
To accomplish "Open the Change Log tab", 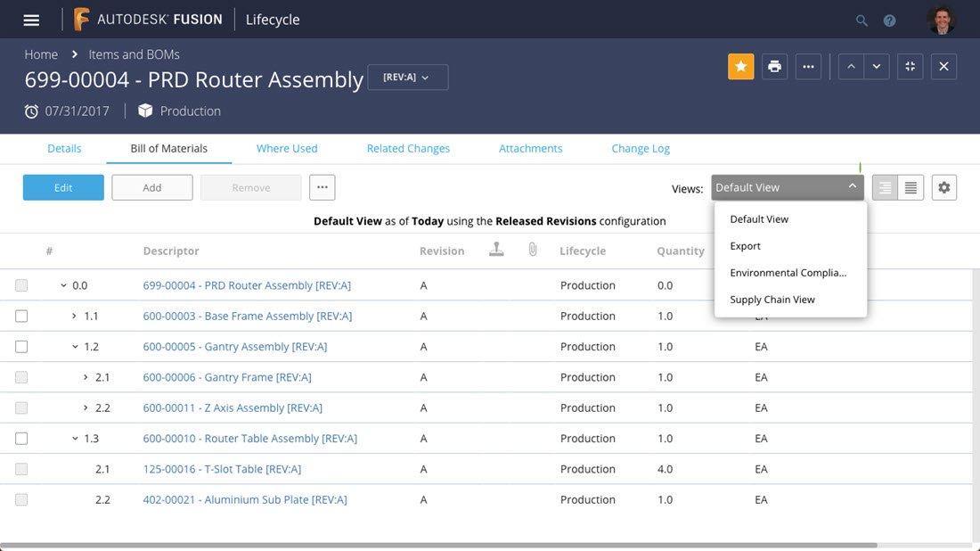I will [x=641, y=148].
